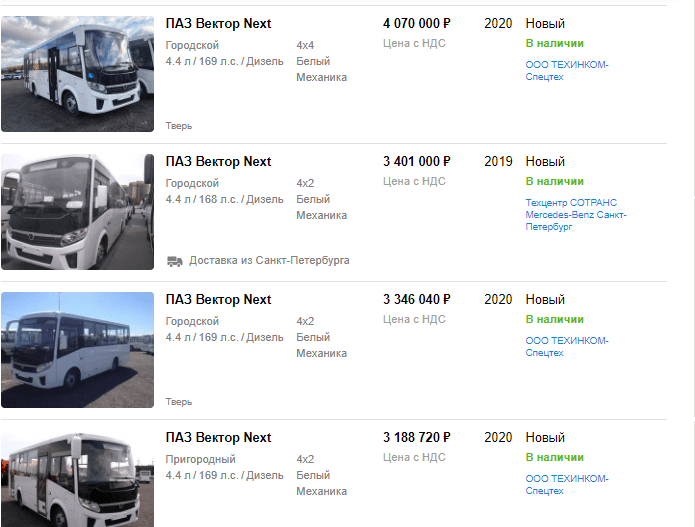Open ПАЗ Вектор Next title priced 3 188 720 ₽
This screenshot has width=695, height=527.
tap(218, 438)
